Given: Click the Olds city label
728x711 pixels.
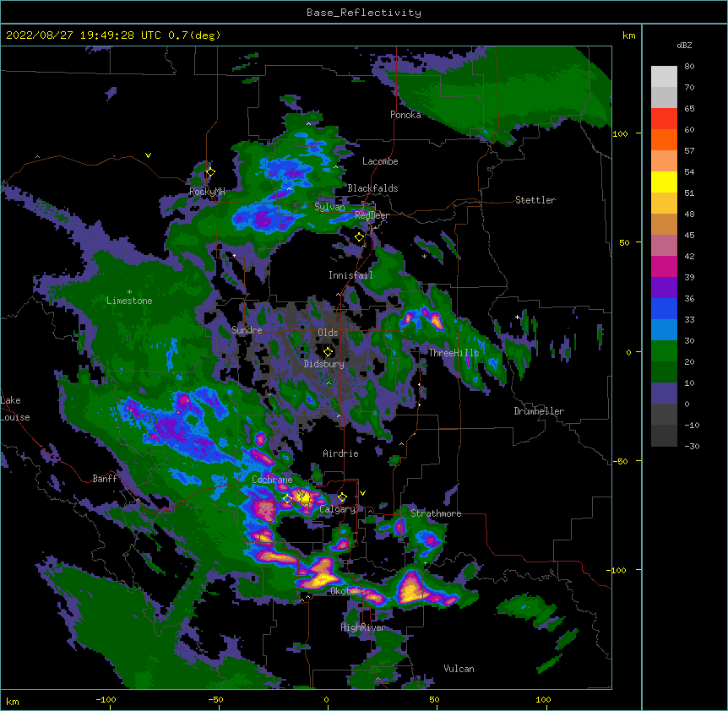Looking at the screenshot, I should click(328, 333).
